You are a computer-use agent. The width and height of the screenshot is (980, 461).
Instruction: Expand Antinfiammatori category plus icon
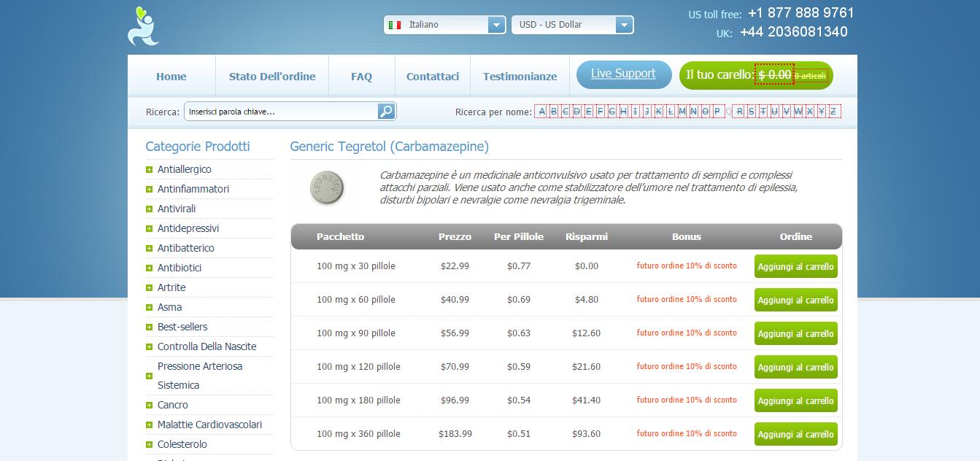coord(149,190)
